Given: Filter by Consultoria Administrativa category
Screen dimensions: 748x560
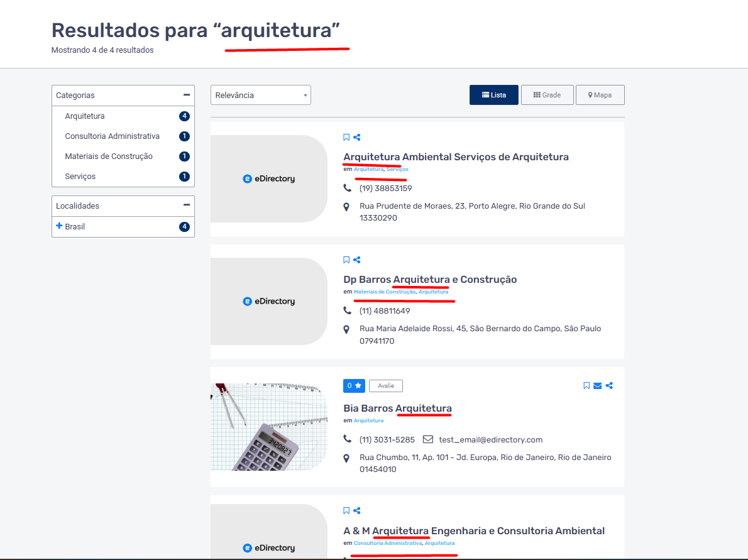Looking at the screenshot, I should point(112,136).
